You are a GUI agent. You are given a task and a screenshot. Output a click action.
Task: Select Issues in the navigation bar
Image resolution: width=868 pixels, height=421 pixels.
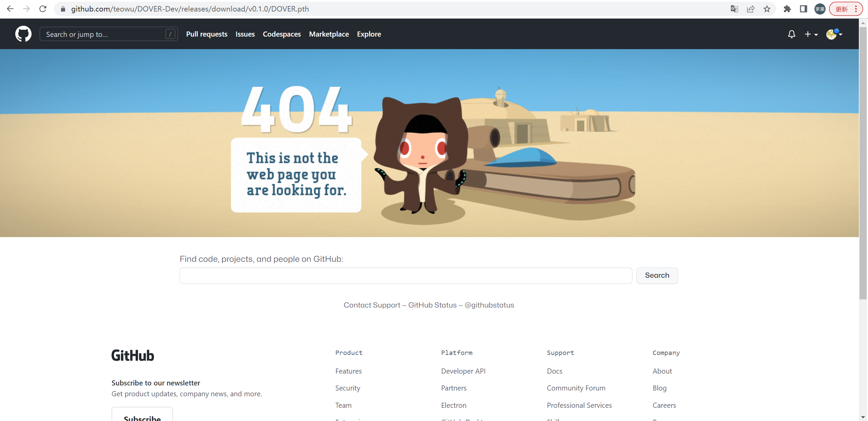tap(245, 34)
